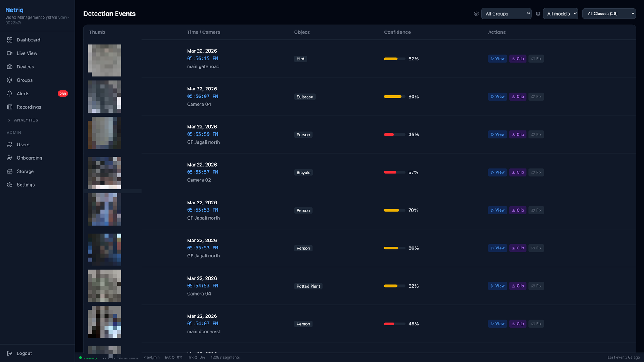This screenshot has height=362, width=644.
Task: Click the 05:54:07 PM timestamp
Action: (202, 323)
